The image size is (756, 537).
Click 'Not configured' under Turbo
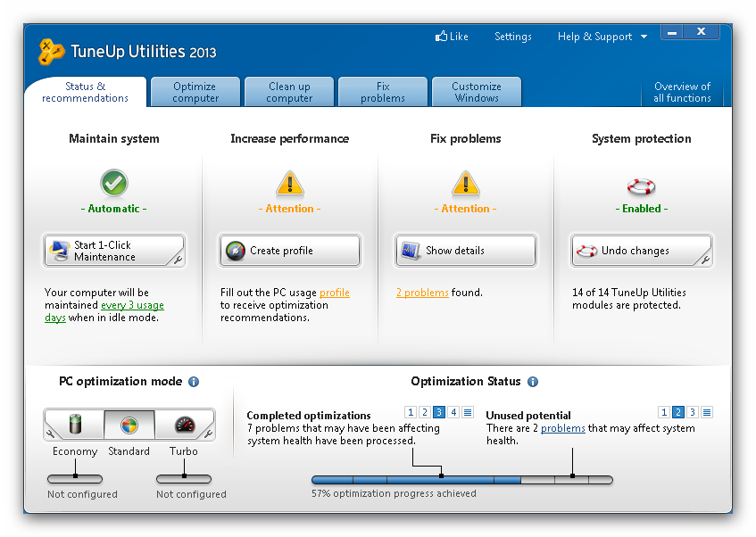tap(191, 494)
